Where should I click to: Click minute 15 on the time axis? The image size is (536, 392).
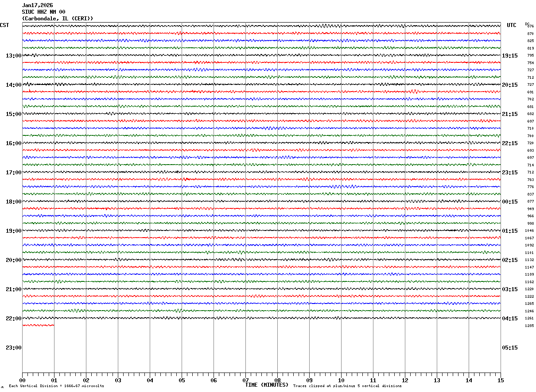coord(501,380)
